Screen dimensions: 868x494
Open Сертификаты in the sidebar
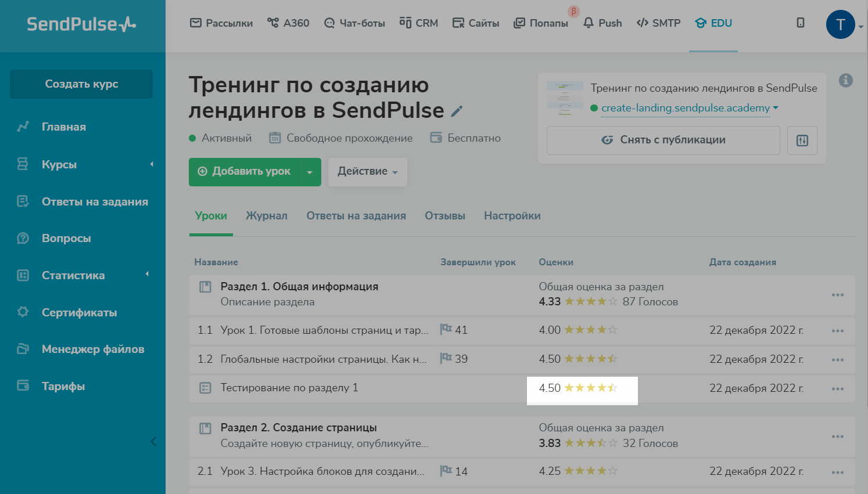(79, 312)
